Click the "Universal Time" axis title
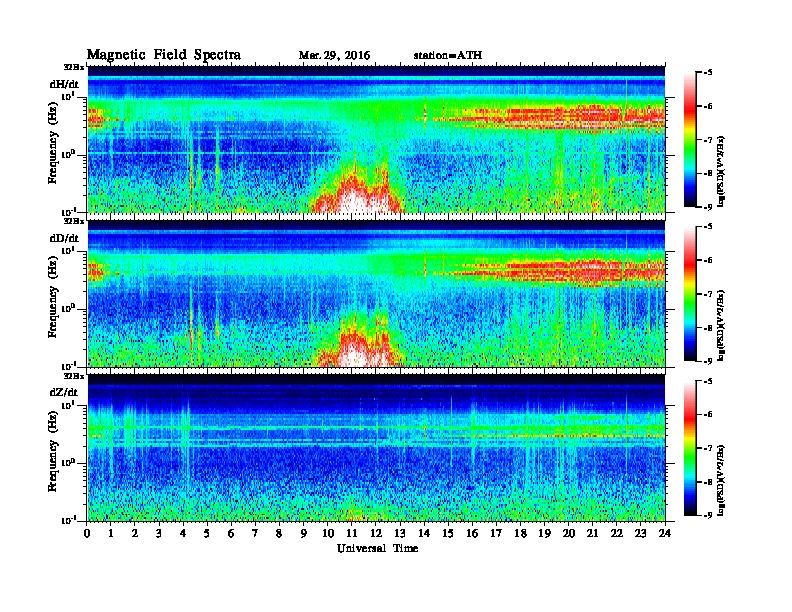 [377, 548]
